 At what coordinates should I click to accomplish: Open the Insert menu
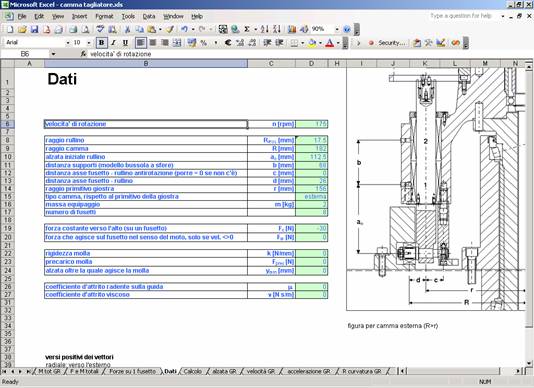pyautogui.click(x=79, y=16)
